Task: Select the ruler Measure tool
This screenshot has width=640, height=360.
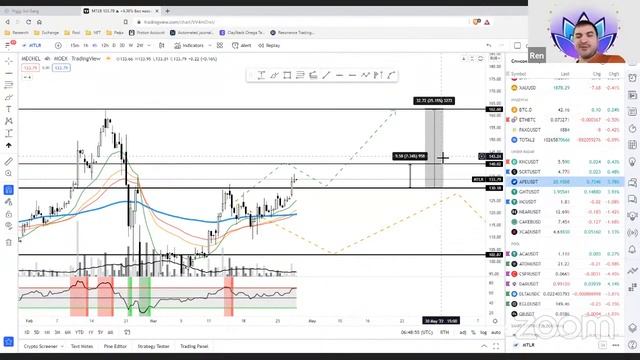Action: [9, 162]
